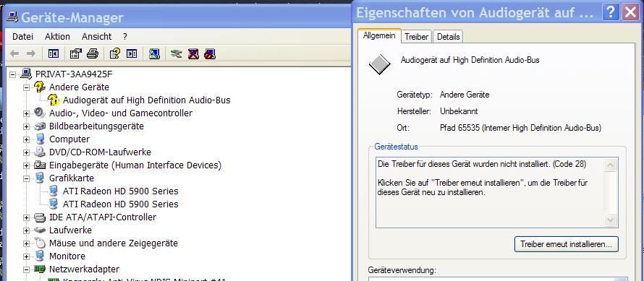Toggle the action pane toolbar icon
Viewport: 644px width, 281px height.
click(x=132, y=53)
